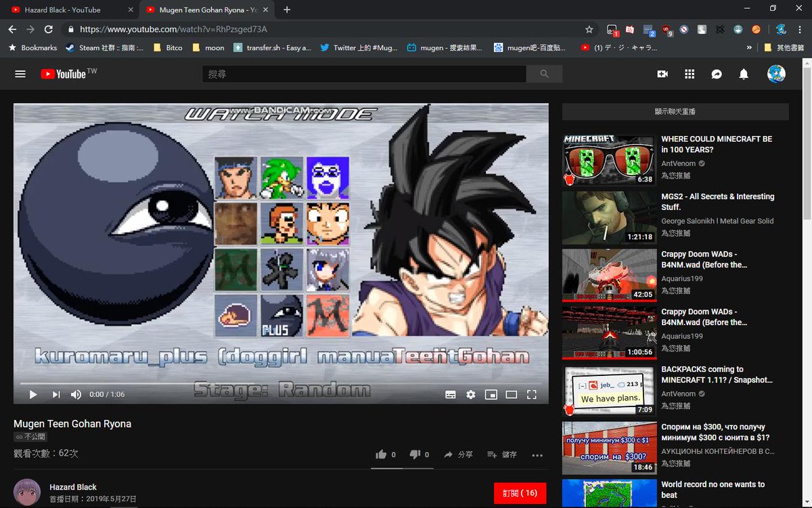The image size is (812, 508).
Task: Switch to miniplayer mode
Action: [x=491, y=394]
